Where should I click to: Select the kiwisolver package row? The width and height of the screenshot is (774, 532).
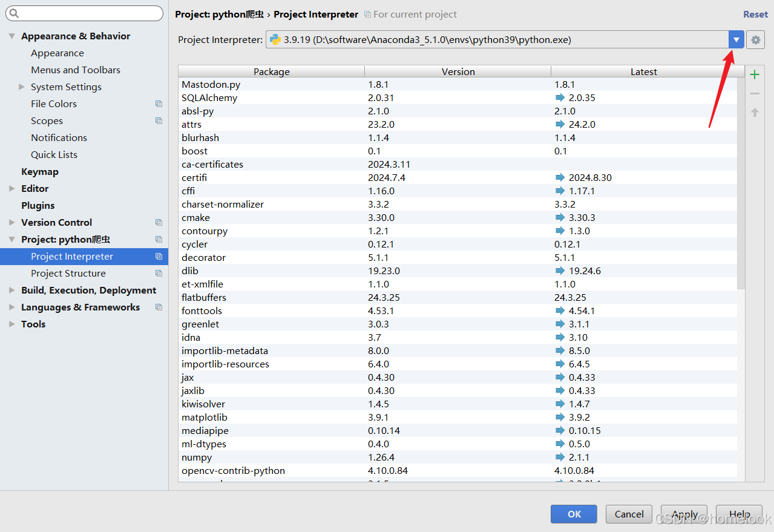pos(458,404)
